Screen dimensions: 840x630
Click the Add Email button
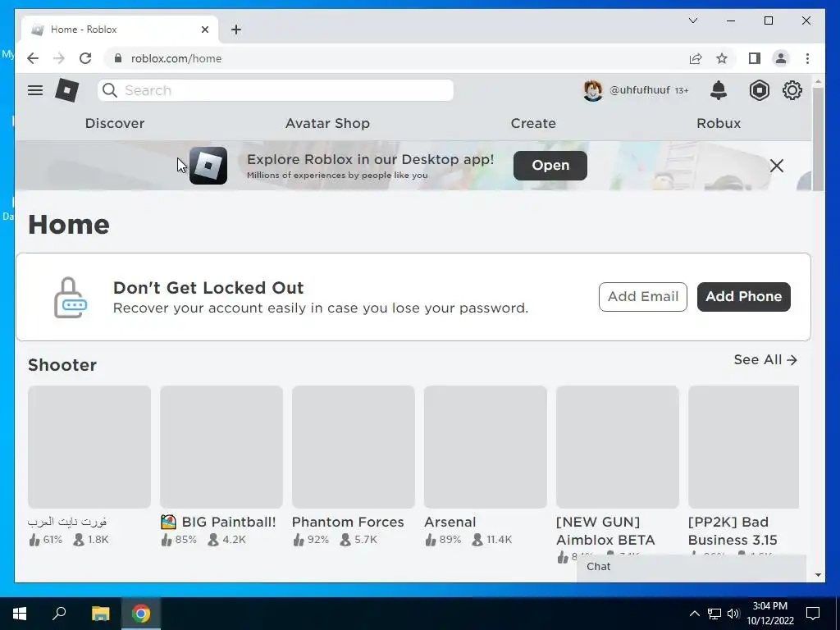point(643,297)
